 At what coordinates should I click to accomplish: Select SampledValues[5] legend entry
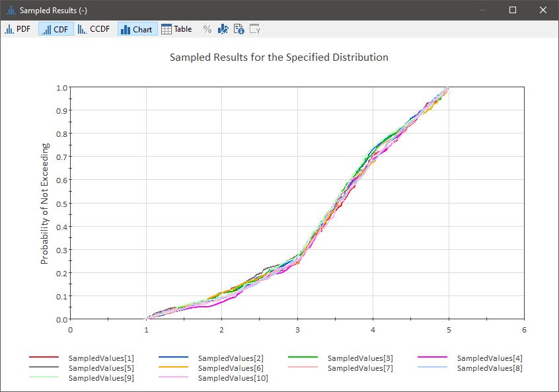(x=101, y=368)
